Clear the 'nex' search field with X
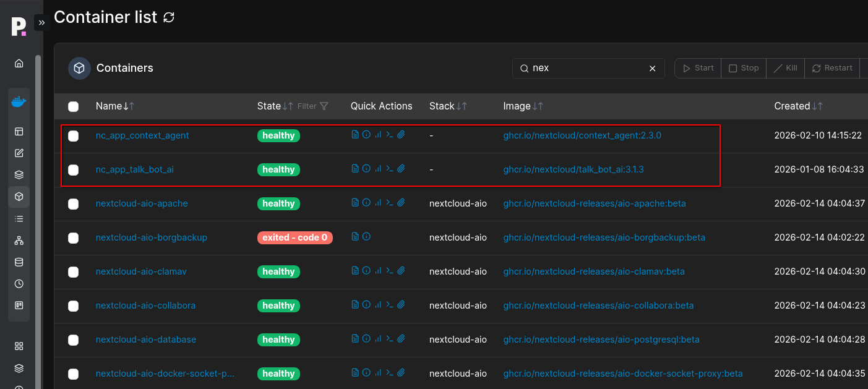The width and height of the screenshot is (868, 389). 652,69
